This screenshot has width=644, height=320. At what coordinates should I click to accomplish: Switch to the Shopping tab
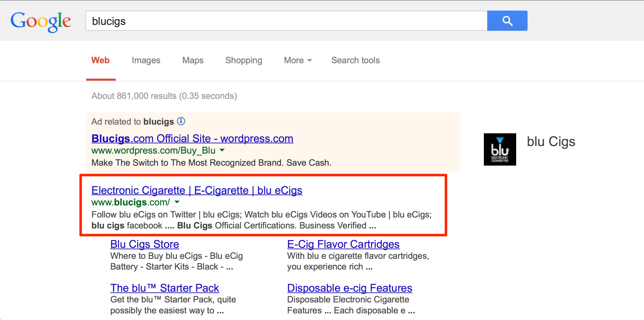tap(244, 60)
